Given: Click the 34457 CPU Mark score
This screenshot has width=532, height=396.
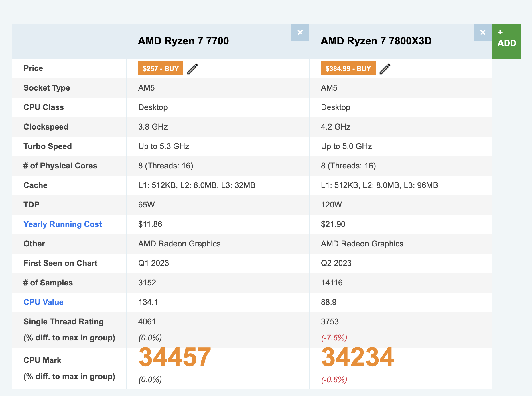Looking at the screenshot, I should pos(175,357).
